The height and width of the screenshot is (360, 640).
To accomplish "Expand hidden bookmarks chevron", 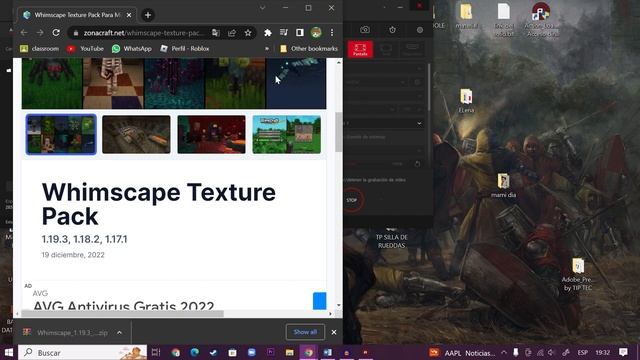I will tap(267, 49).
